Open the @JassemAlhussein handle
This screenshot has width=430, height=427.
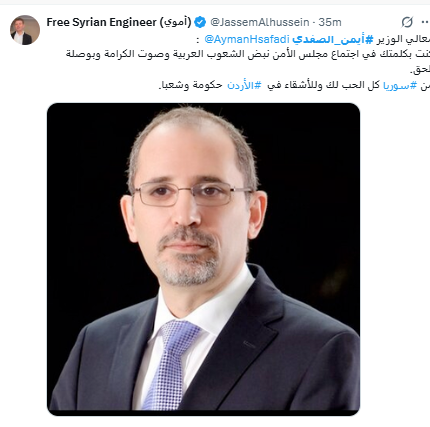pos(260,22)
